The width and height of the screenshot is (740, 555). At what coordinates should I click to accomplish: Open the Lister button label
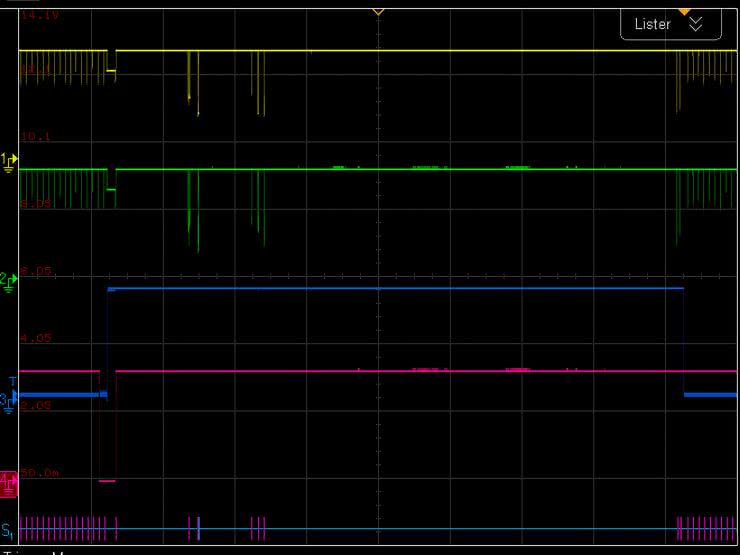tap(652, 24)
